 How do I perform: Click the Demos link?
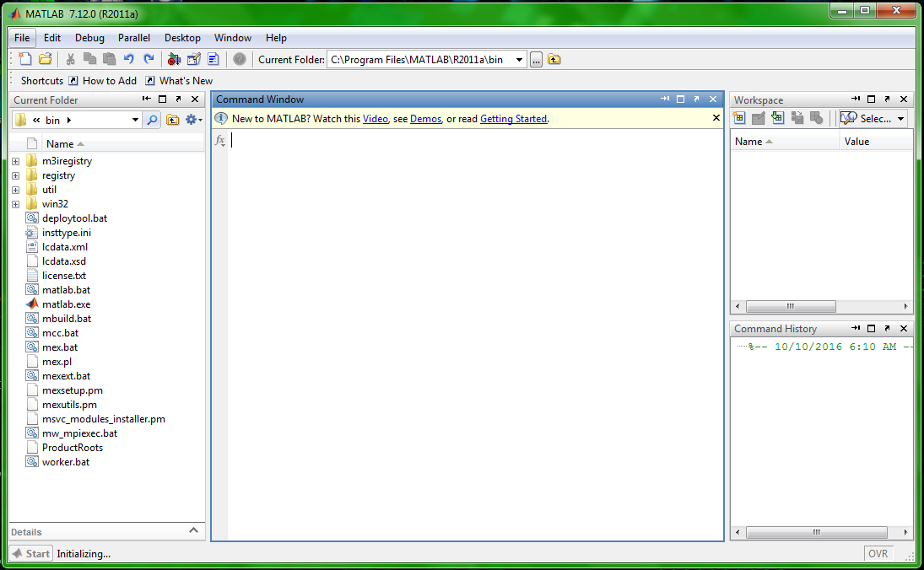pyautogui.click(x=425, y=118)
